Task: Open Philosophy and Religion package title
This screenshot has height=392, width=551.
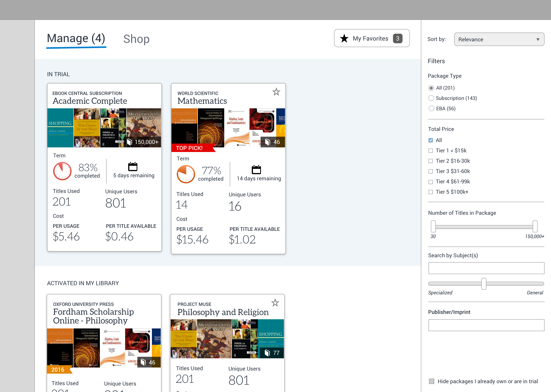Action: [x=223, y=312]
